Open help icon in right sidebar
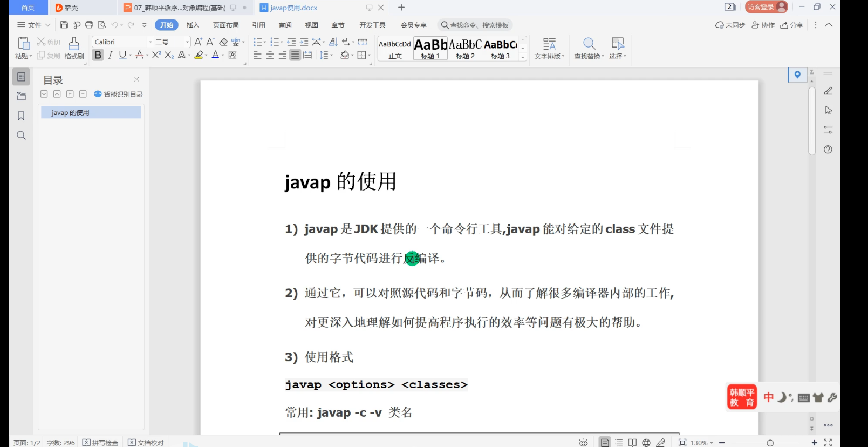 coord(828,149)
